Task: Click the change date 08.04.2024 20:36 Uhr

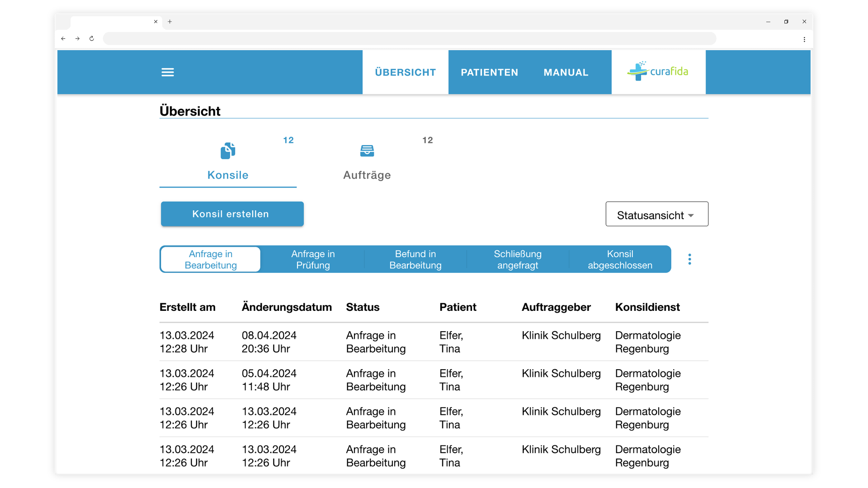Action: click(269, 342)
